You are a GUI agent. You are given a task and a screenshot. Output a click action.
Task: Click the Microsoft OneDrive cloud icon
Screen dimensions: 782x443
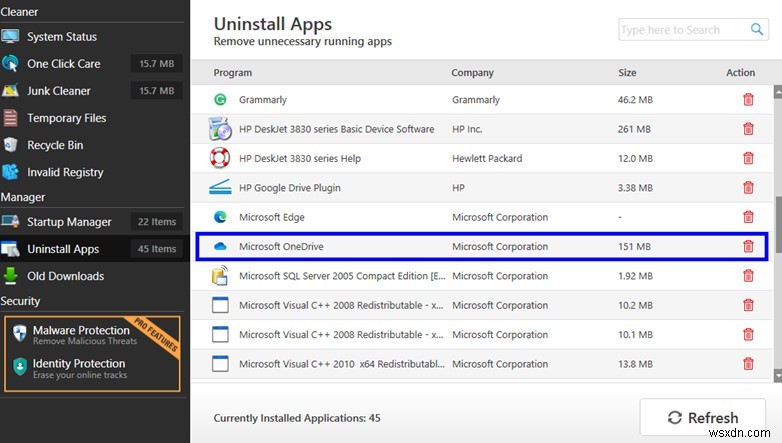pos(220,246)
